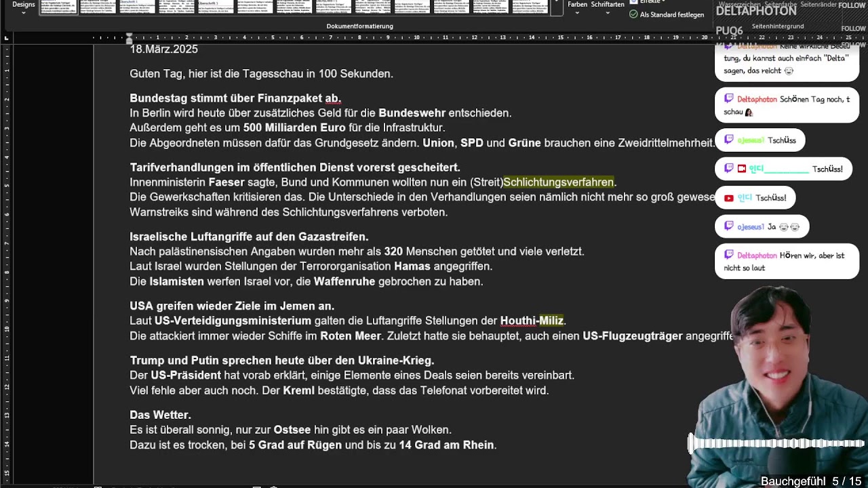Click bold text 'US-Verteidigungsministerium'
This screenshot has width=868, height=488.
[233, 321]
